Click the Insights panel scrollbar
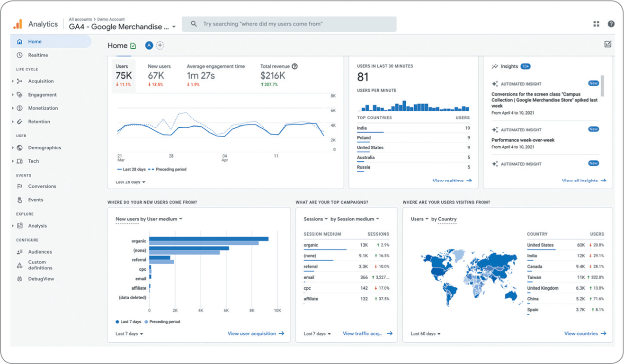 click(x=602, y=86)
